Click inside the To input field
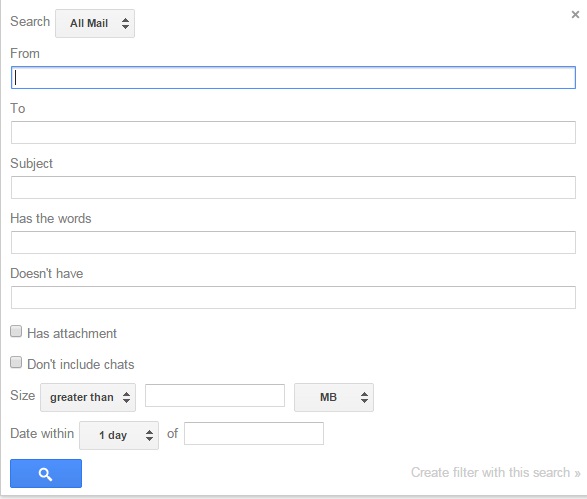 pos(293,133)
